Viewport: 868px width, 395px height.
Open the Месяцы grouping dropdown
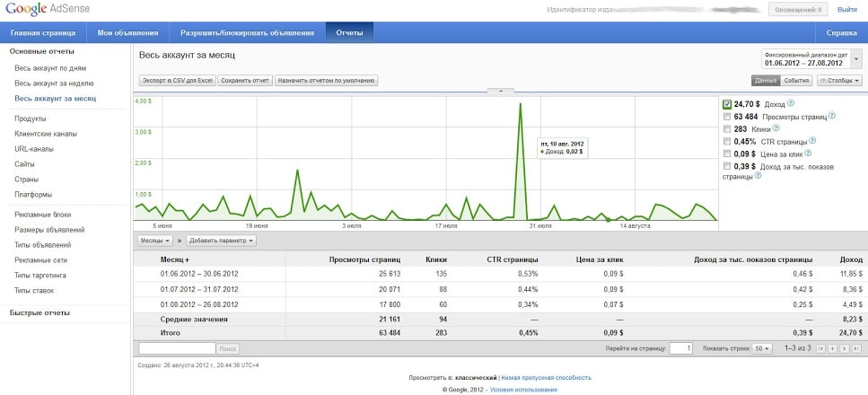[155, 241]
